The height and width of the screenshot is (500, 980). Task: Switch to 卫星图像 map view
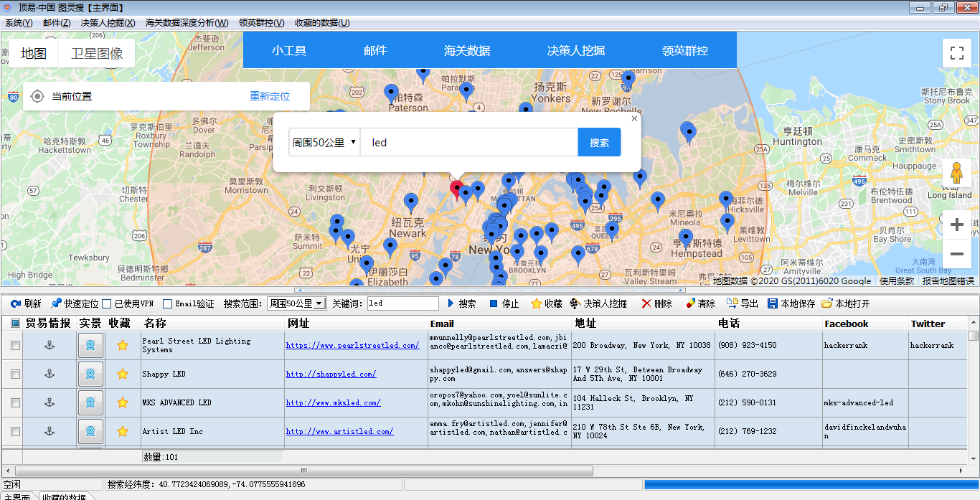pos(97,53)
